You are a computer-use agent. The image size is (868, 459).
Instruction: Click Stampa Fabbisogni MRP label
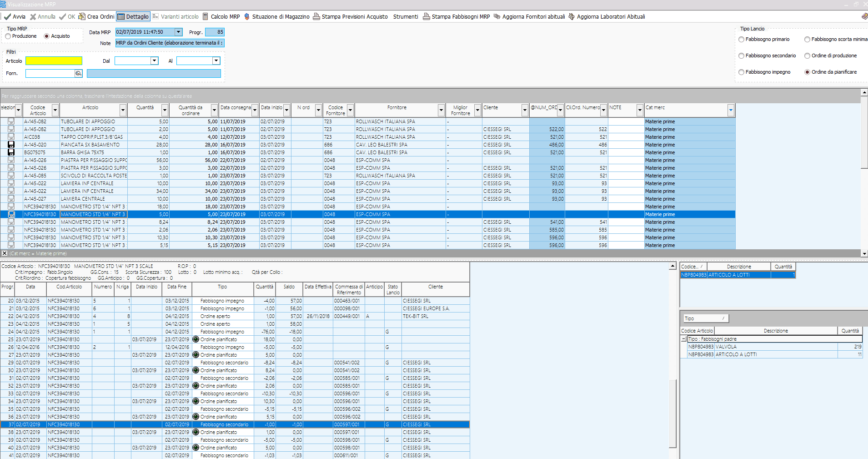(461, 17)
